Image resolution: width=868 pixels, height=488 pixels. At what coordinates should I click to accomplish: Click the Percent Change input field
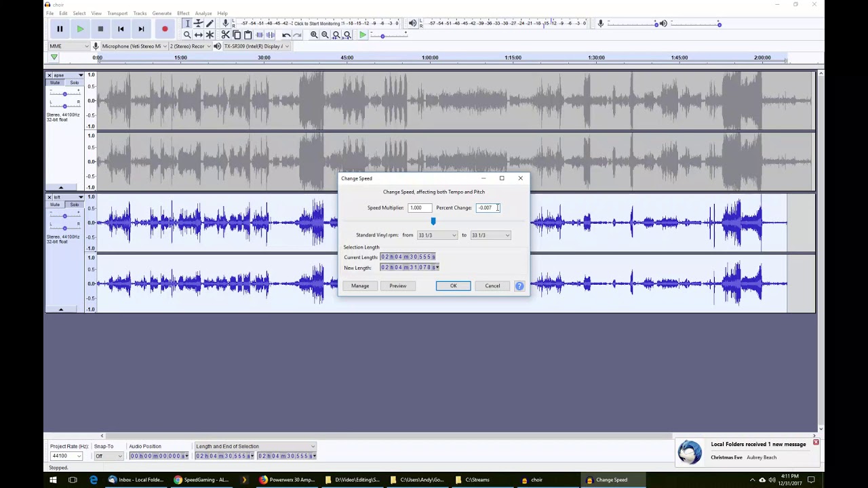[488, 208]
